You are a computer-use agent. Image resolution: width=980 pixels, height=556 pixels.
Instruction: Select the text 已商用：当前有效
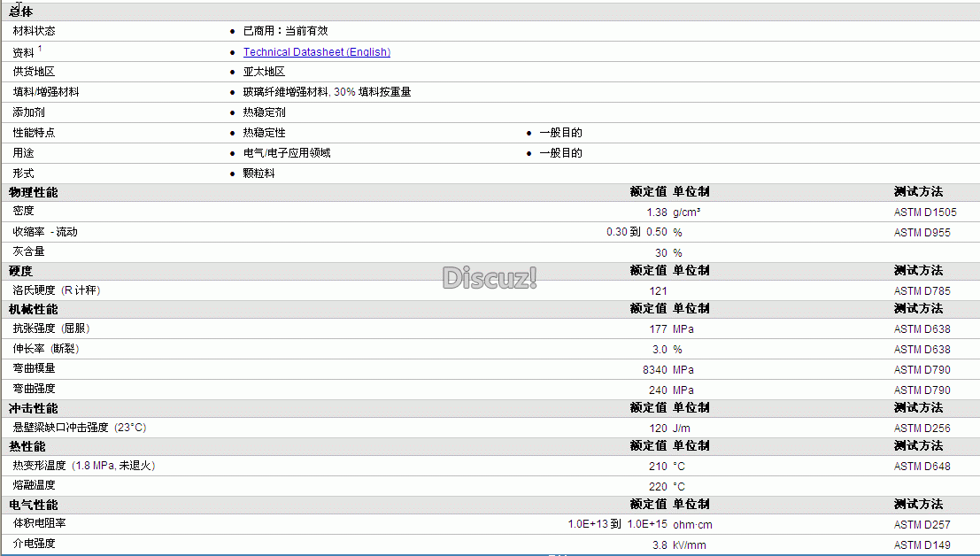[x=286, y=31]
